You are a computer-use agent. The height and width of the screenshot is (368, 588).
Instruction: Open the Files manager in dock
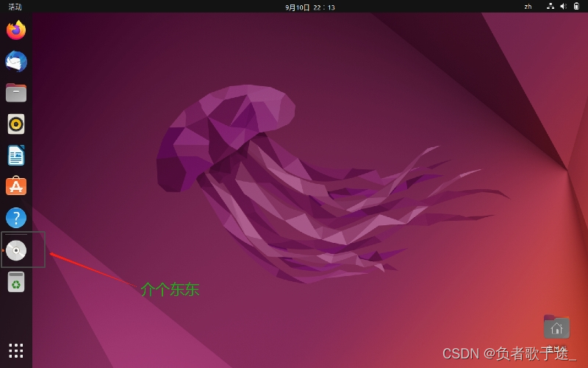[x=16, y=93]
